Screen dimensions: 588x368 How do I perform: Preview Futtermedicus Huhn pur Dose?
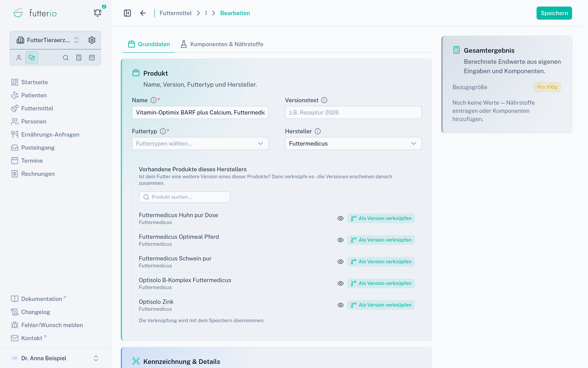[x=340, y=218]
